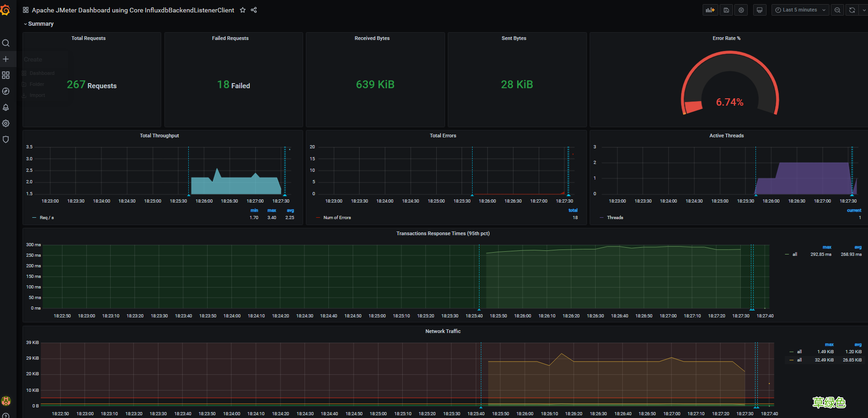Open the dashboard sharing options

pos(254,10)
